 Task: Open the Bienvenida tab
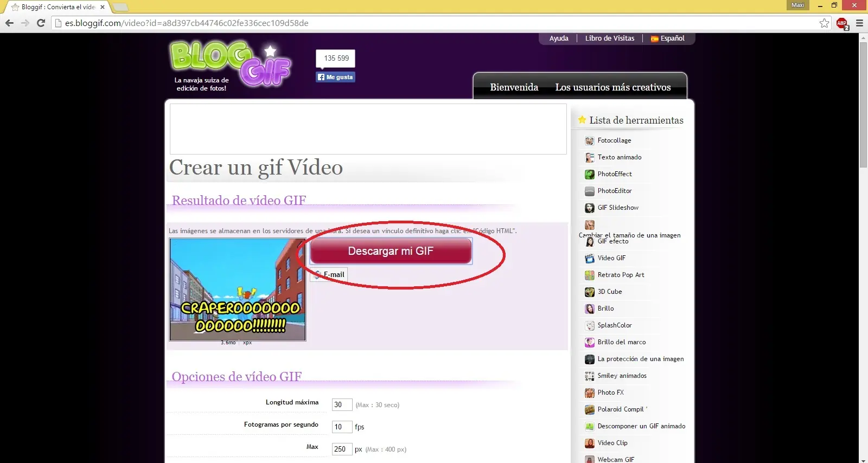click(514, 87)
